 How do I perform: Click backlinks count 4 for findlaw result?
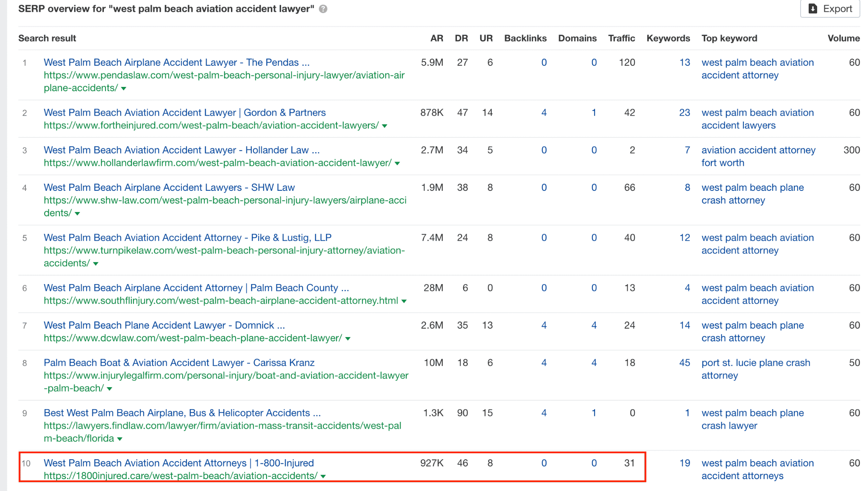point(544,413)
